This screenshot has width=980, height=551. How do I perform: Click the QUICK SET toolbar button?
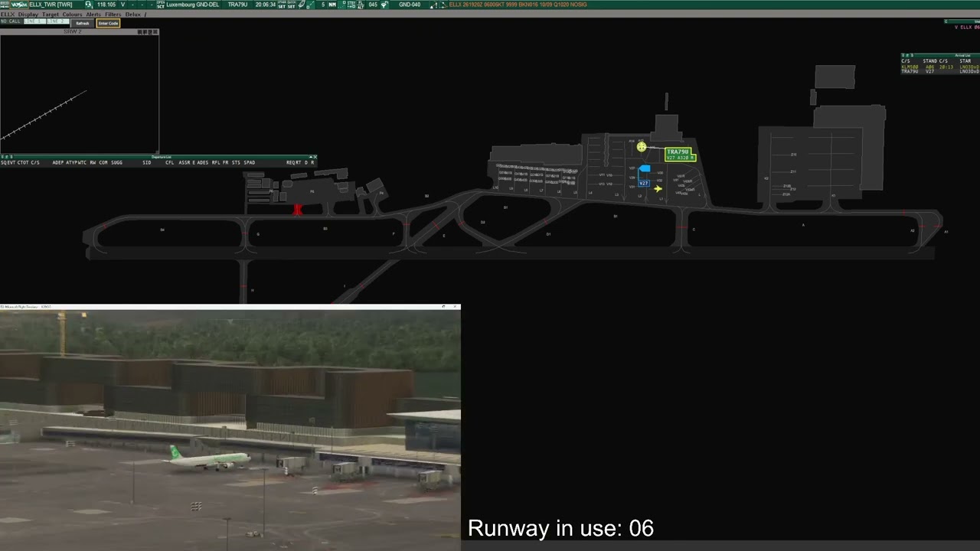pyautogui.click(x=291, y=5)
